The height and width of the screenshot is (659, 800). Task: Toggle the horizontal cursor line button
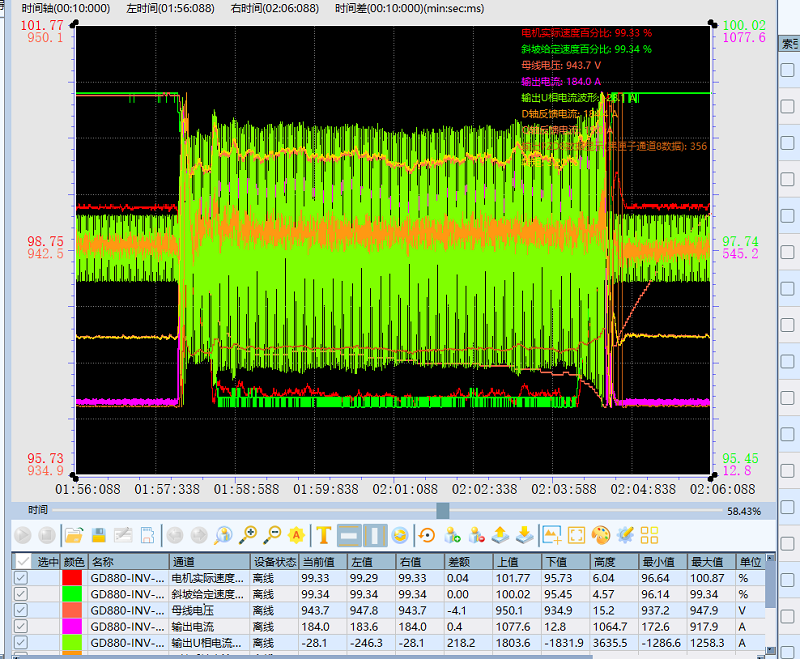tap(349, 535)
